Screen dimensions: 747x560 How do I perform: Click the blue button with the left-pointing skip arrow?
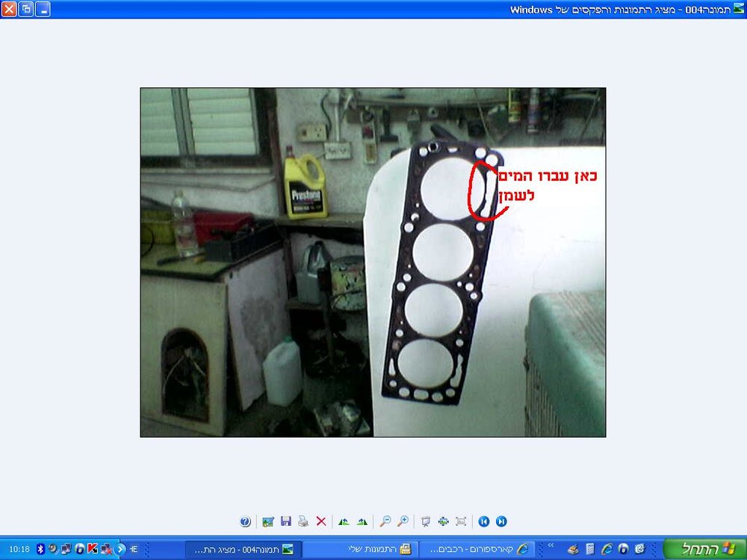[x=483, y=521]
